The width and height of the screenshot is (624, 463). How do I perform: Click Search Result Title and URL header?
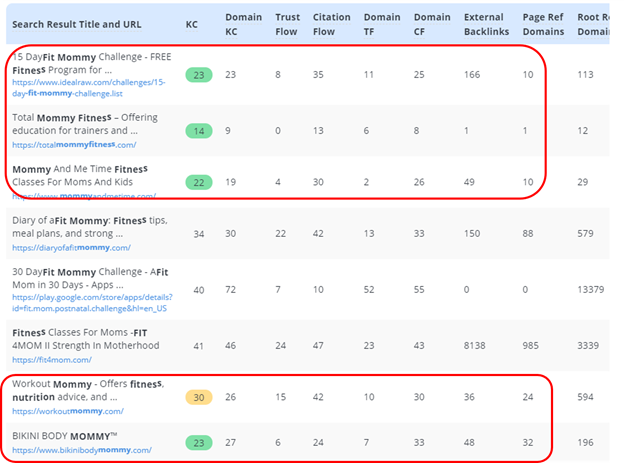click(76, 24)
